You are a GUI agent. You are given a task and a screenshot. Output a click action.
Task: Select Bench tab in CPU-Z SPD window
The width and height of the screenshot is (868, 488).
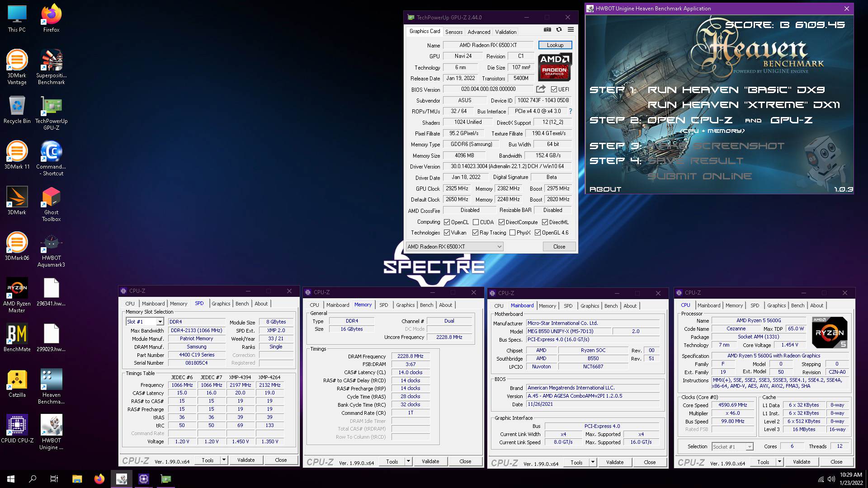pyautogui.click(x=242, y=304)
